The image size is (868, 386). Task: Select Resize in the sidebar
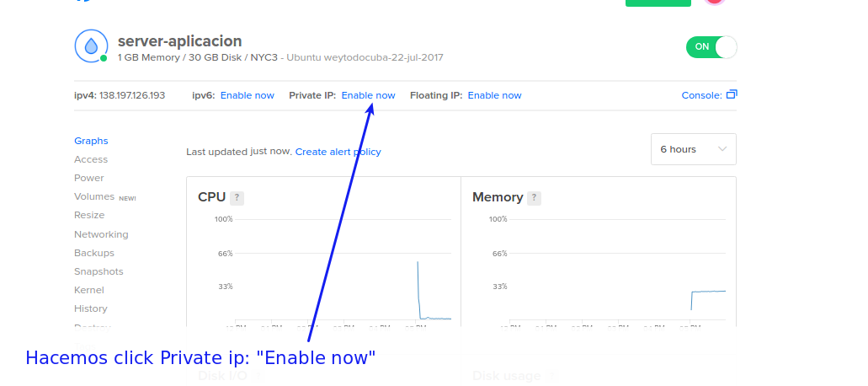pyautogui.click(x=89, y=215)
